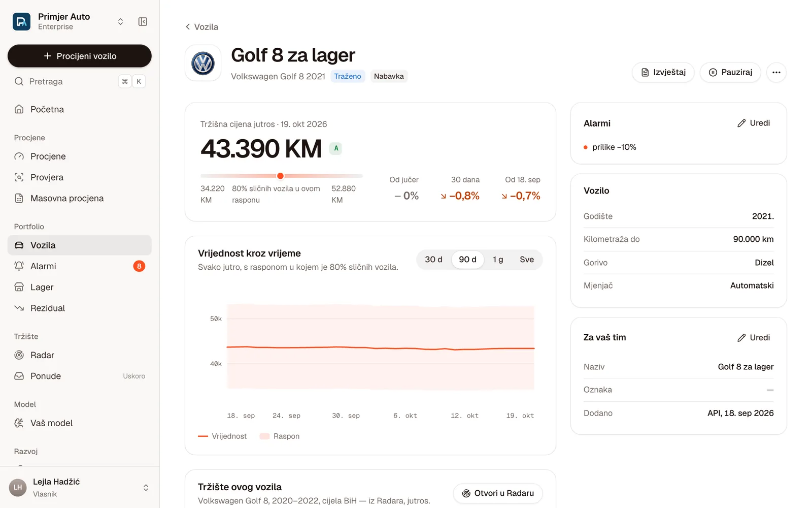
Task: Click Procijeni vozilo button
Action: pyautogui.click(x=80, y=56)
